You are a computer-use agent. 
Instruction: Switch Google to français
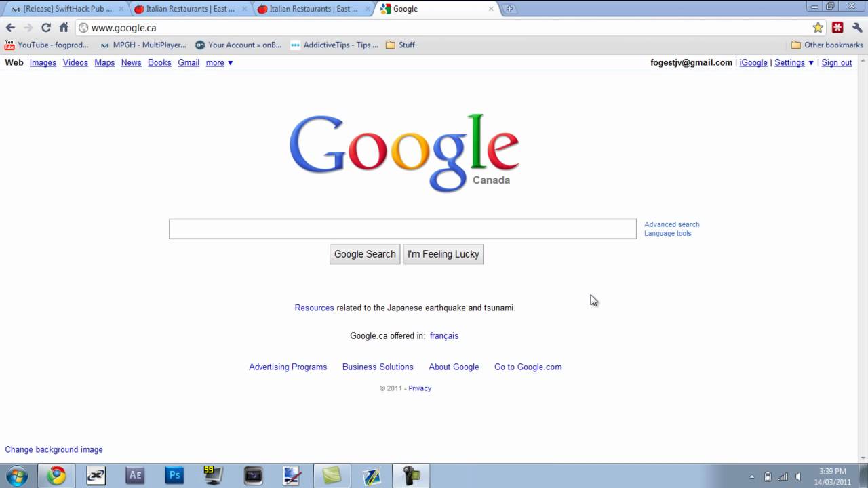[444, 335]
